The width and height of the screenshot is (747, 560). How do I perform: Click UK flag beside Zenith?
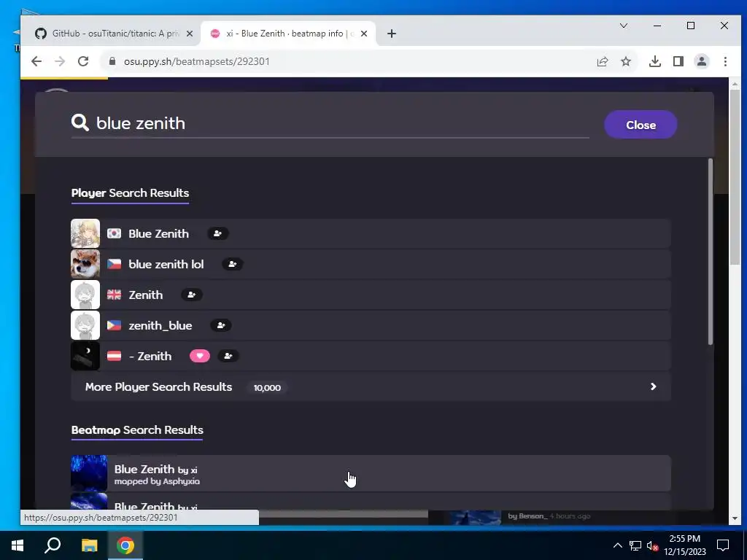(x=114, y=295)
